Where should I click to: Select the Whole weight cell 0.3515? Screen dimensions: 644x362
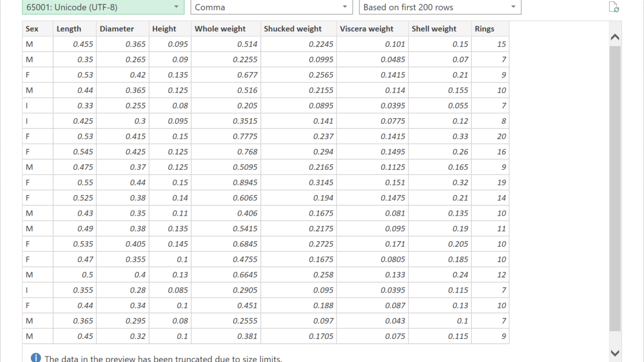[x=225, y=121]
